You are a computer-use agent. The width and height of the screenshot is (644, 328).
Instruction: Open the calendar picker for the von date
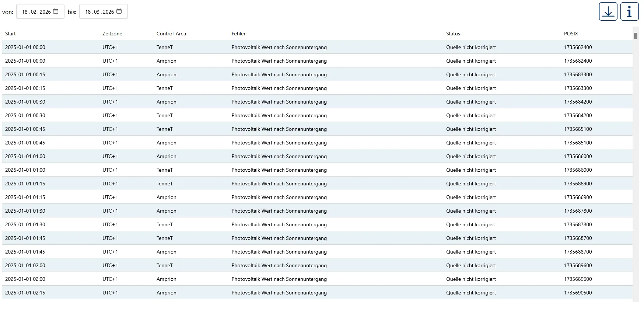[x=56, y=11]
